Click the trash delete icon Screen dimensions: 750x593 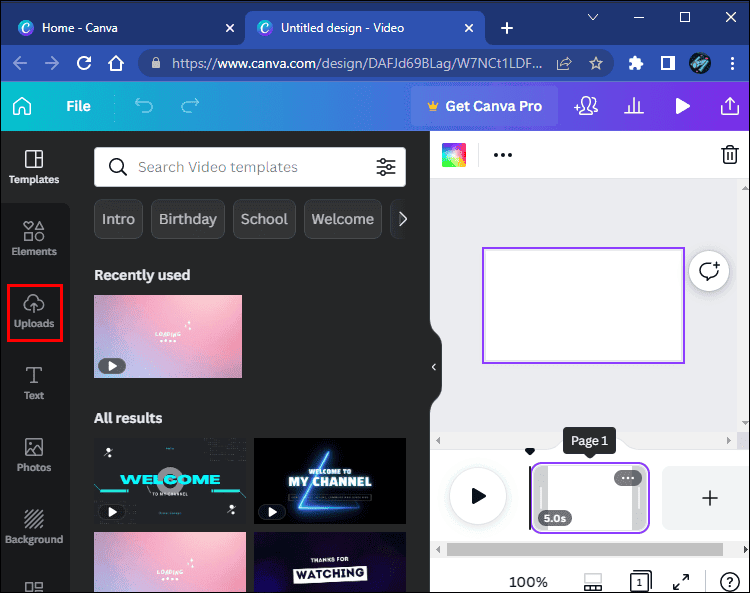[x=730, y=155]
